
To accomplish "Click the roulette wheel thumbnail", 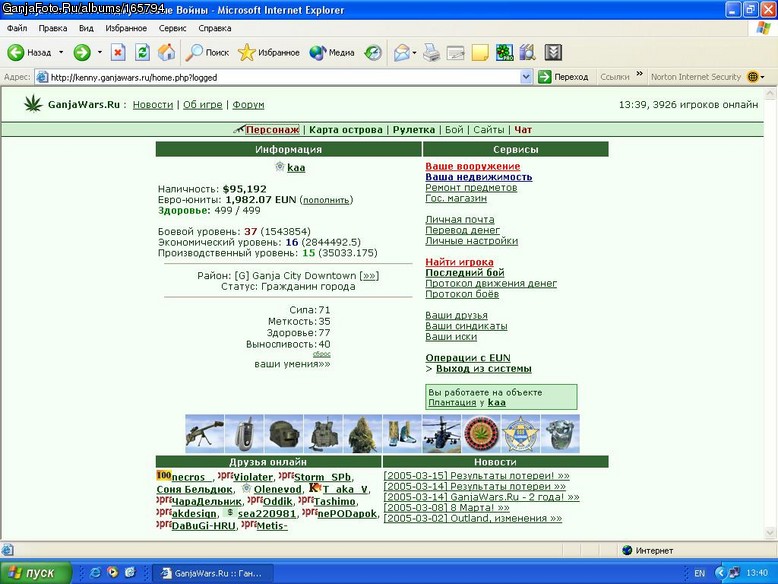I will (481, 434).
